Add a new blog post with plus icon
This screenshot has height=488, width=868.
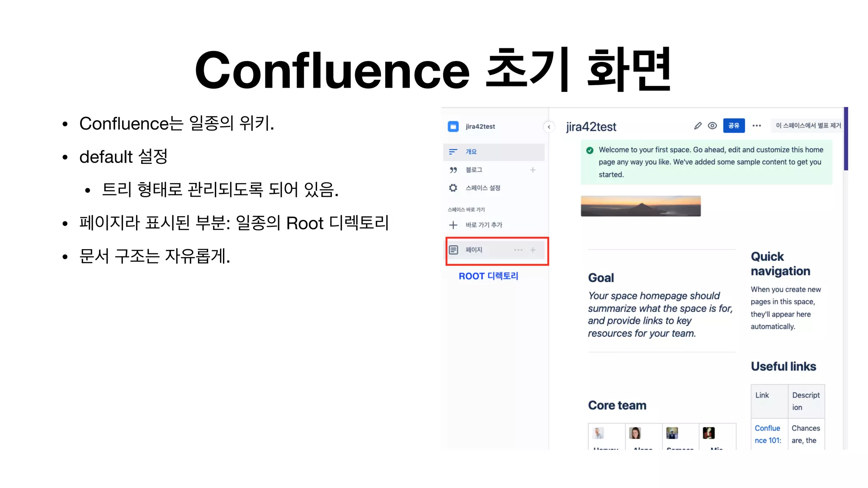pyautogui.click(x=533, y=170)
